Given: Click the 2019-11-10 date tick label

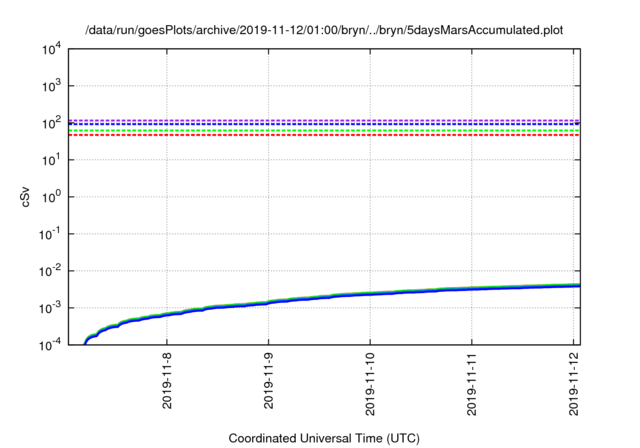Looking at the screenshot, I should 370,384.
